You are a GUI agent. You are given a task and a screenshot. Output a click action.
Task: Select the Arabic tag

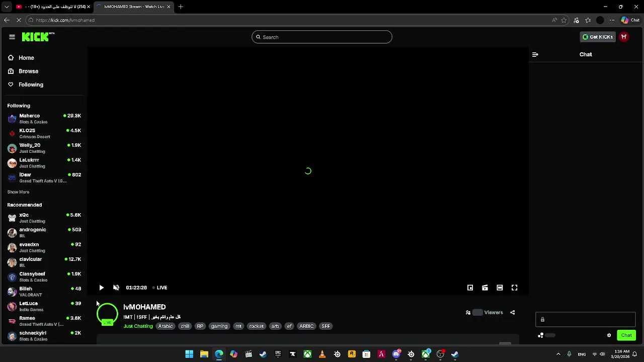pyautogui.click(x=166, y=326)
